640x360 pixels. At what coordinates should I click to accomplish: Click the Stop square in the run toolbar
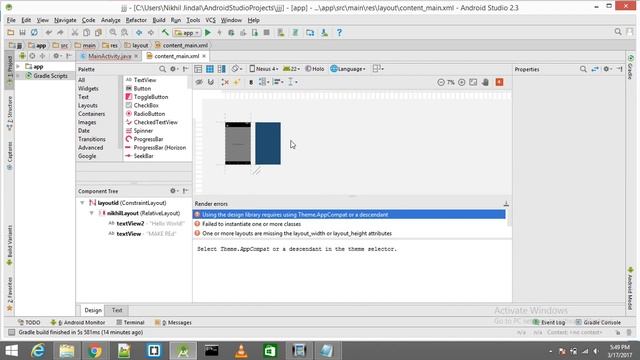click(267, 33)
